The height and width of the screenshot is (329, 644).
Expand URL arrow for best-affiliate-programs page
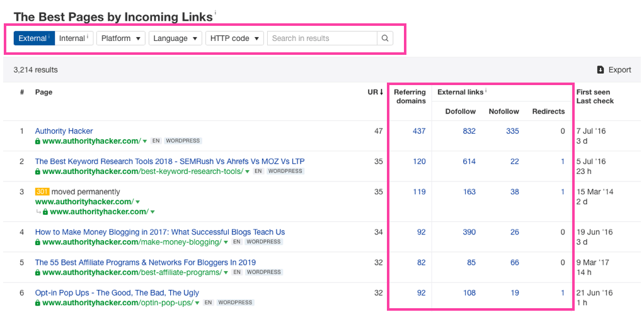(226, 273)
